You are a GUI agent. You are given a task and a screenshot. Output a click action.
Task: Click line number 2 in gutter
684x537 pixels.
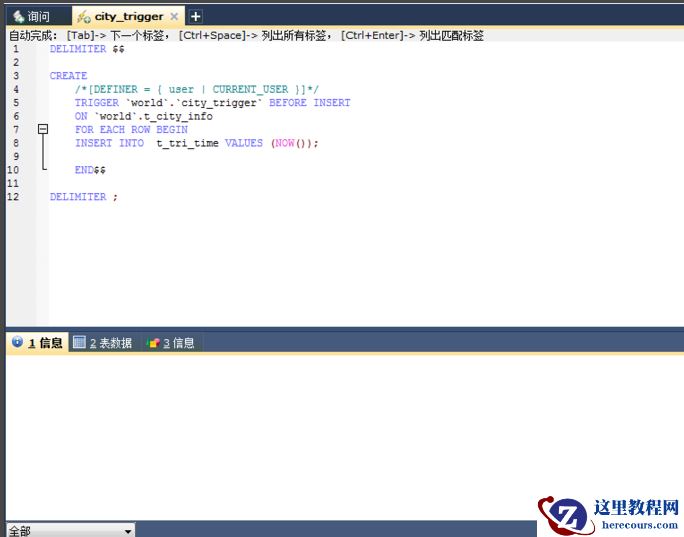pyautogui.click(x=16, y=62)
